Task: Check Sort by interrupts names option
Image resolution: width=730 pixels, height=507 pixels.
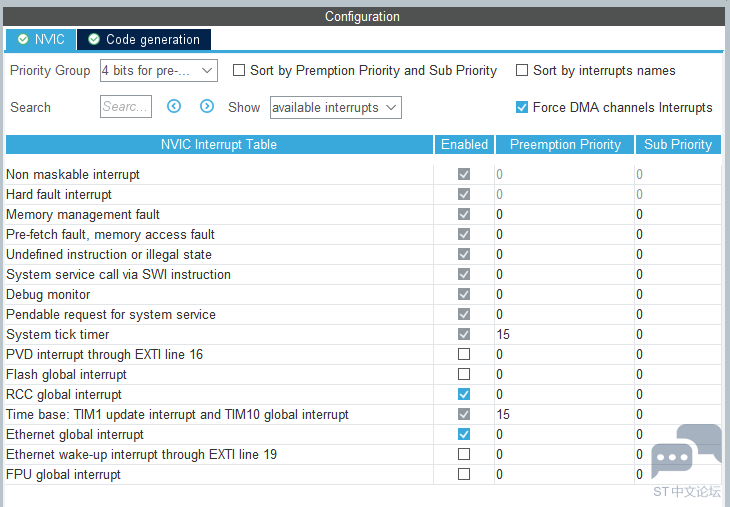Action: click(x=522, y=70)
